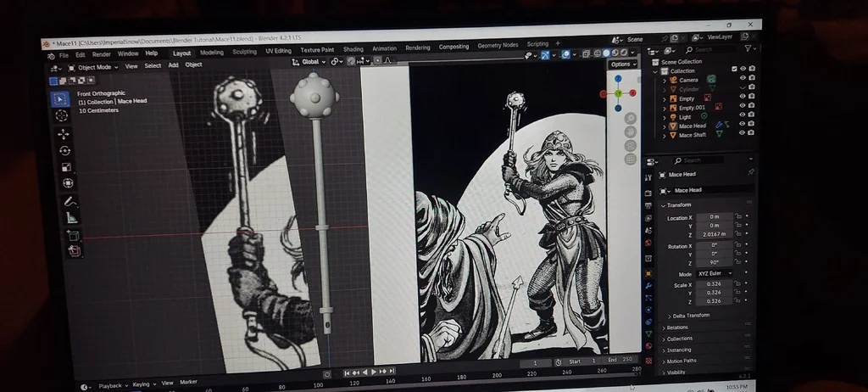
Task: Open the XYZ Euler rotation mode dropdown
Action: click(x=715, y=273)
